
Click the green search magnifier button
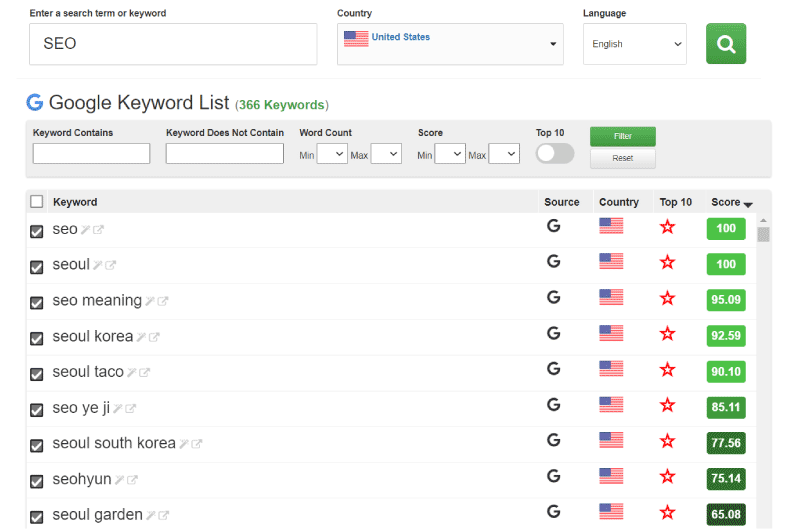(726, 44)
